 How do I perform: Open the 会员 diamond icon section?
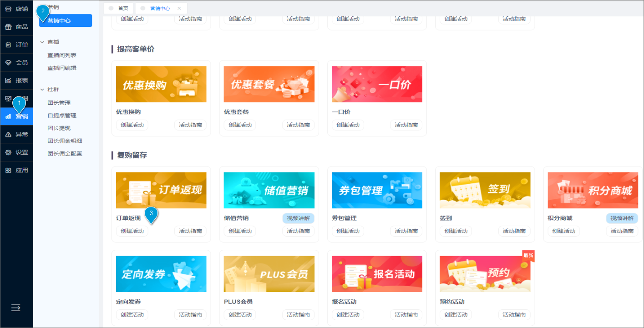[8, 62]
